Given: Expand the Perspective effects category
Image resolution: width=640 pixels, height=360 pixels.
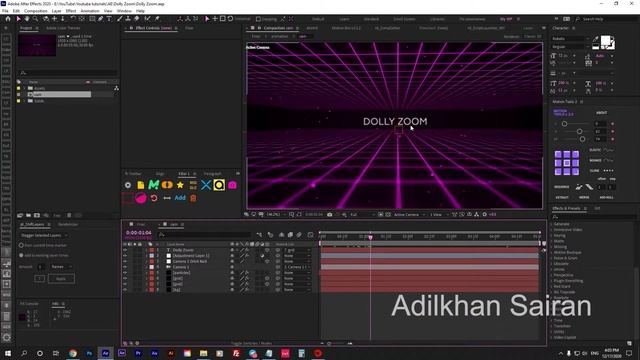Looking at the screenshot, I should (551, 275).
